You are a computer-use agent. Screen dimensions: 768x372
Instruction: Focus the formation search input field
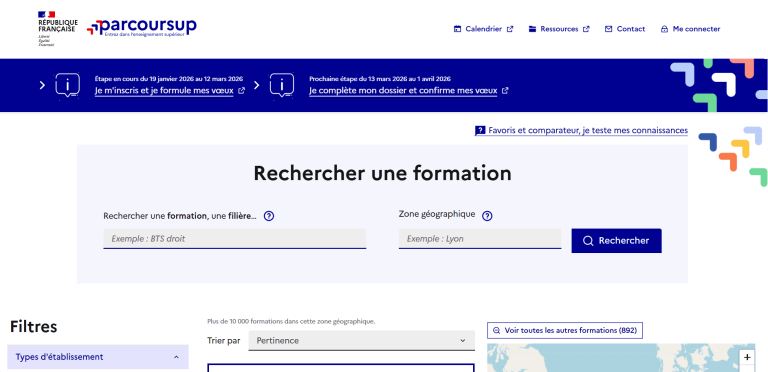235,239
